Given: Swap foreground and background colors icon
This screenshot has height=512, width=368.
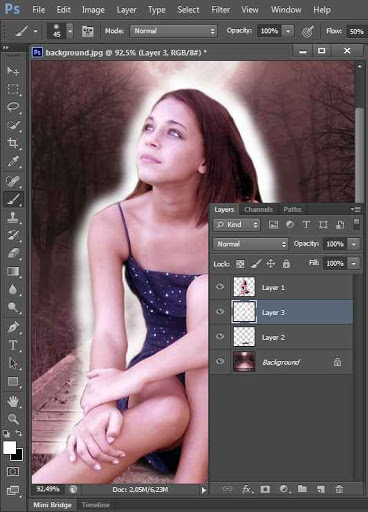Looking at the screenshot, I should pos(19,433).
